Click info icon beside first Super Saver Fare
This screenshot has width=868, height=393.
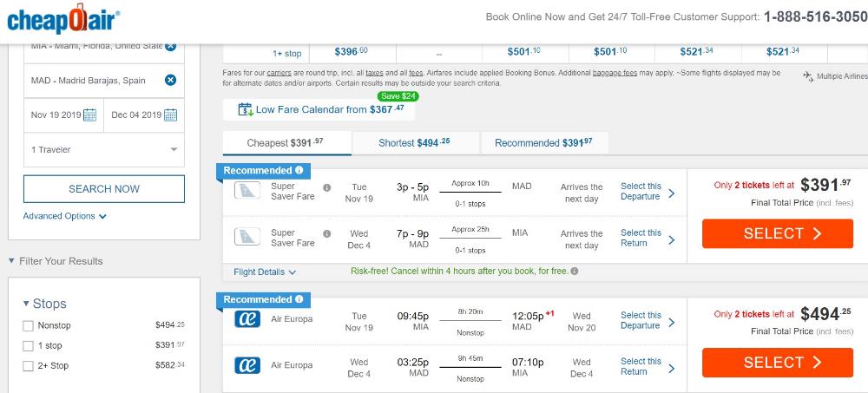[326, 187]
